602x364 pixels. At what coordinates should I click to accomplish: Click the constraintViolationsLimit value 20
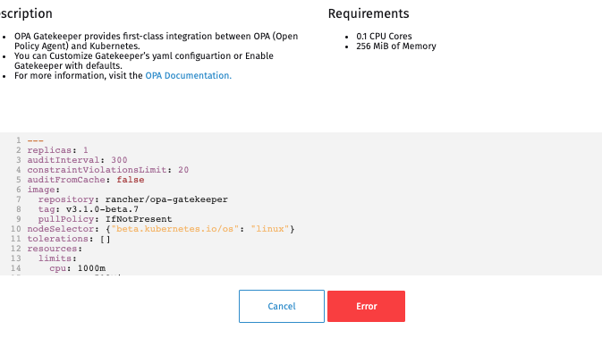(183, 170)
